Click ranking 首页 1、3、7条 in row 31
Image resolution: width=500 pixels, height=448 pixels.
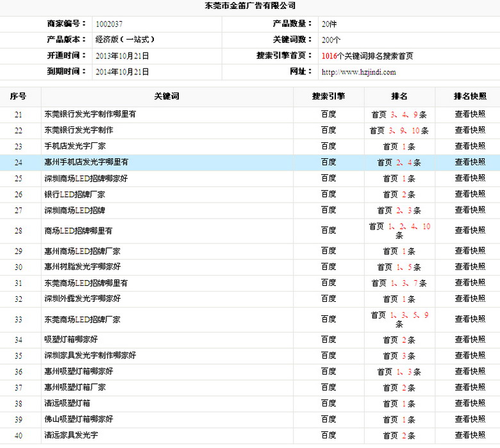pos(399,283)
